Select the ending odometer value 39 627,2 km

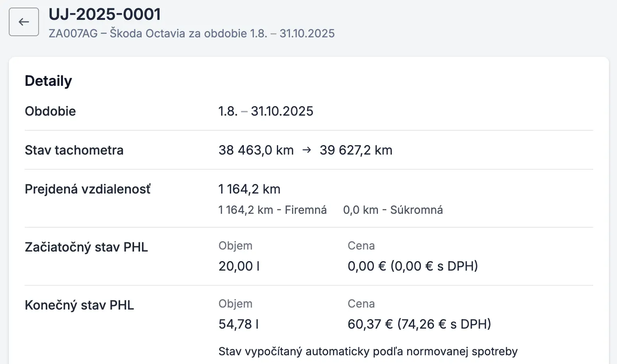pos(356,150)
